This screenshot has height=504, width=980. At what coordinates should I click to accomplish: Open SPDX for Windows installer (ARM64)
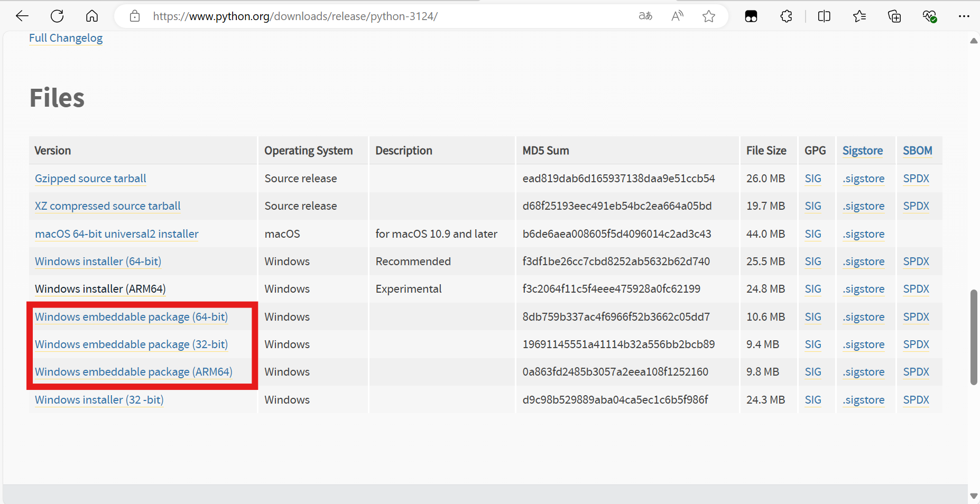tap(916, 289)
